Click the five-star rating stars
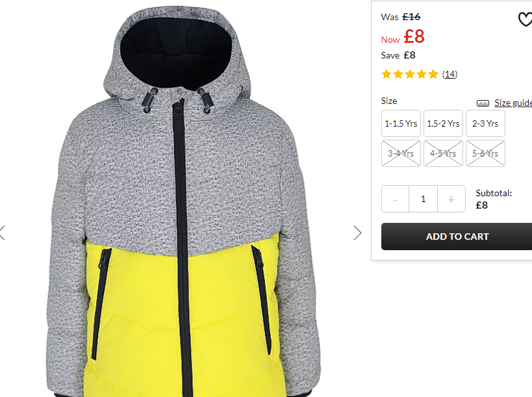 pos(410,74)
